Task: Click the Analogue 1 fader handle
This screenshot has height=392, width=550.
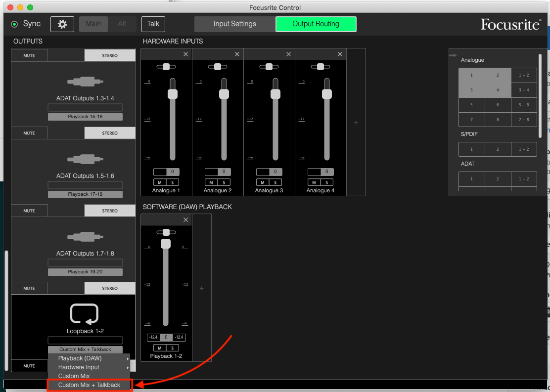Action: tap(173, 94)
